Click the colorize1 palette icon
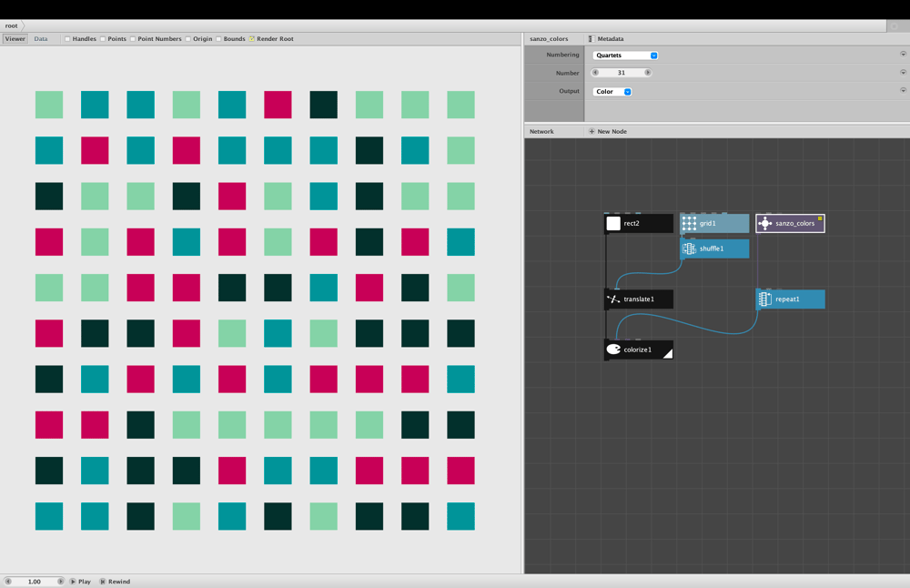This screenshot has width=910, height=588. coord(613,350)
